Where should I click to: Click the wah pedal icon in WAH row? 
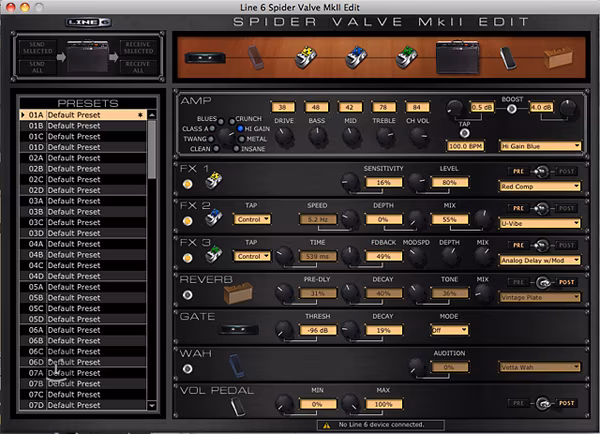pos(237,366)
